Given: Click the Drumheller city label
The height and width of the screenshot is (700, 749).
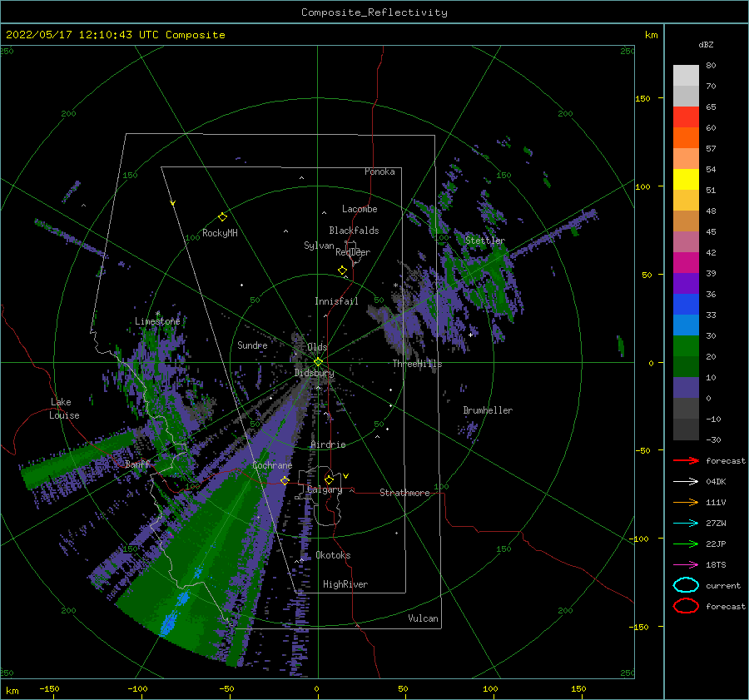Looking at the screenshot, I should tap(488, 410).
